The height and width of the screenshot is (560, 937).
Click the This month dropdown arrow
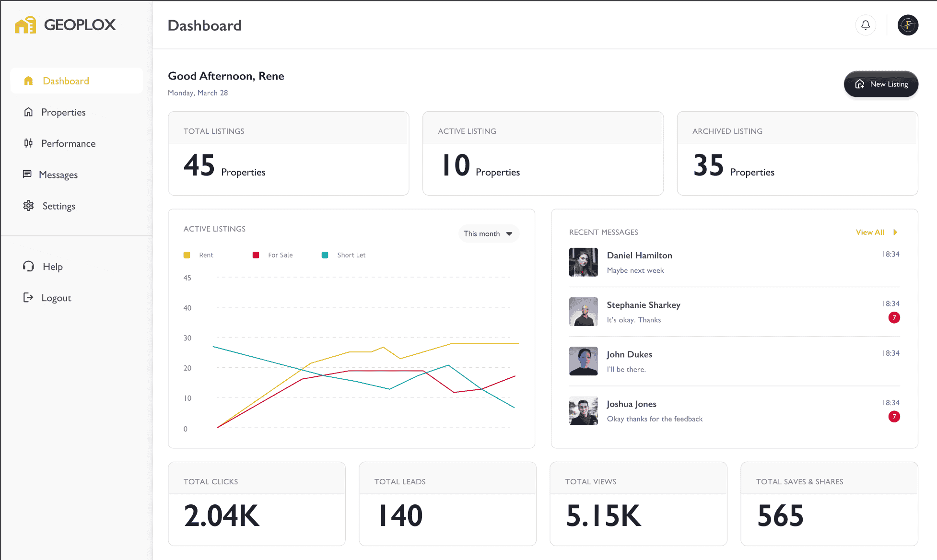(509, 233)
